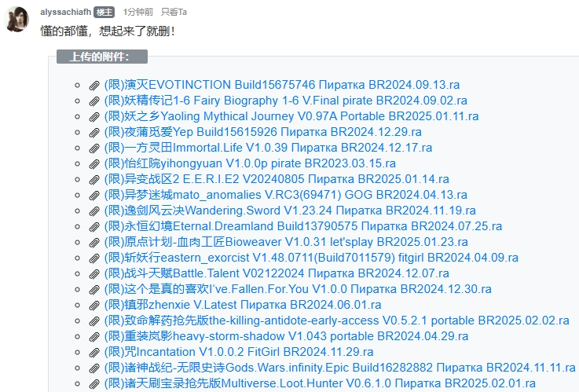The width and height of the screenshot is (579, 392).
Task: Open Yaoling Mythical Journey V0.97A attachment
Action: coord(291,116)
